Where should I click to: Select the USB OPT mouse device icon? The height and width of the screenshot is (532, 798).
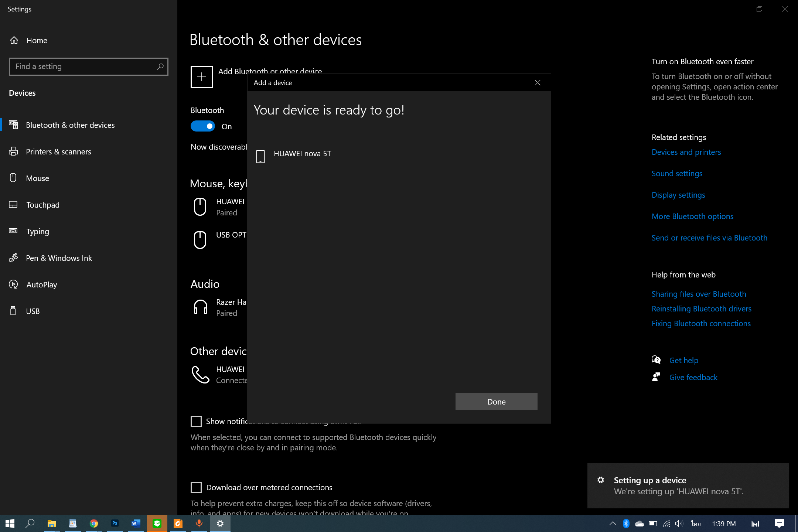[x=200, y=240]
